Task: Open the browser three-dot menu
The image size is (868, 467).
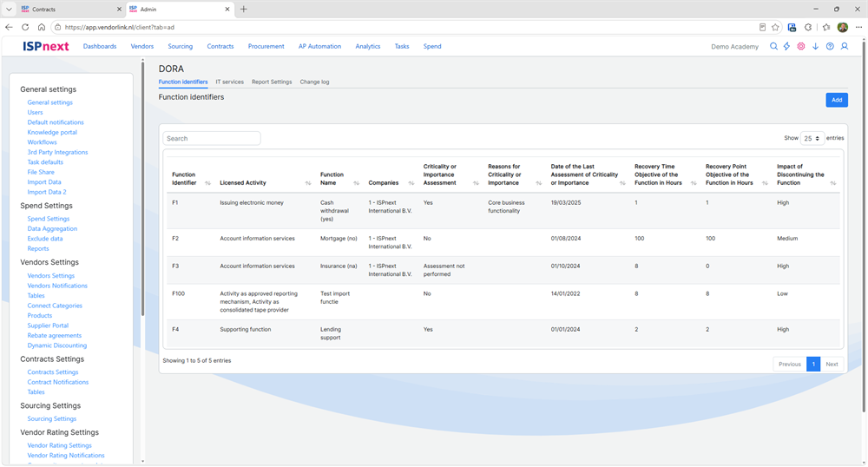Action: click(858, 27)
